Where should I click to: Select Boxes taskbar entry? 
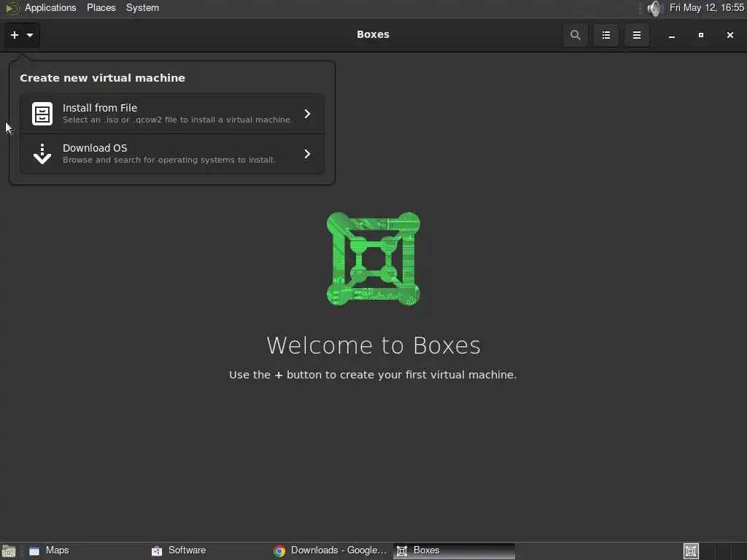[x=454, y=551]
